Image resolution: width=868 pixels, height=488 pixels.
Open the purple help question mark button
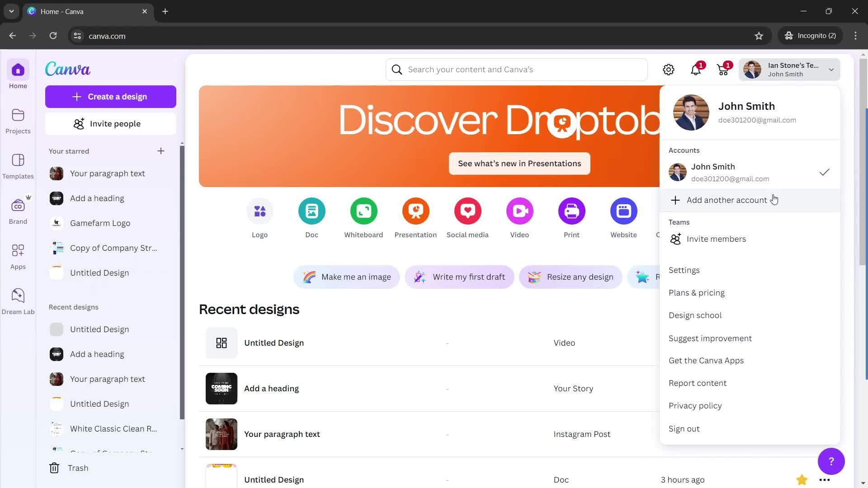(x=831, y=461)
